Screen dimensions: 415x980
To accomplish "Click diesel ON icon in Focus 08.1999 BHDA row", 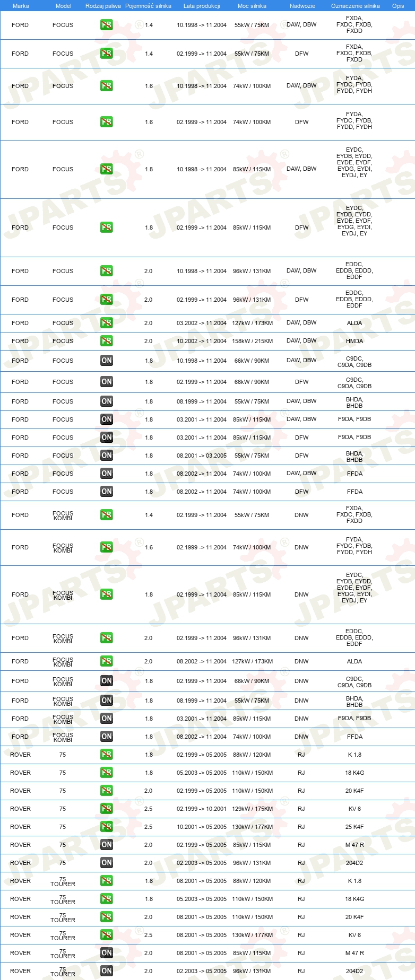I will 107,401.
